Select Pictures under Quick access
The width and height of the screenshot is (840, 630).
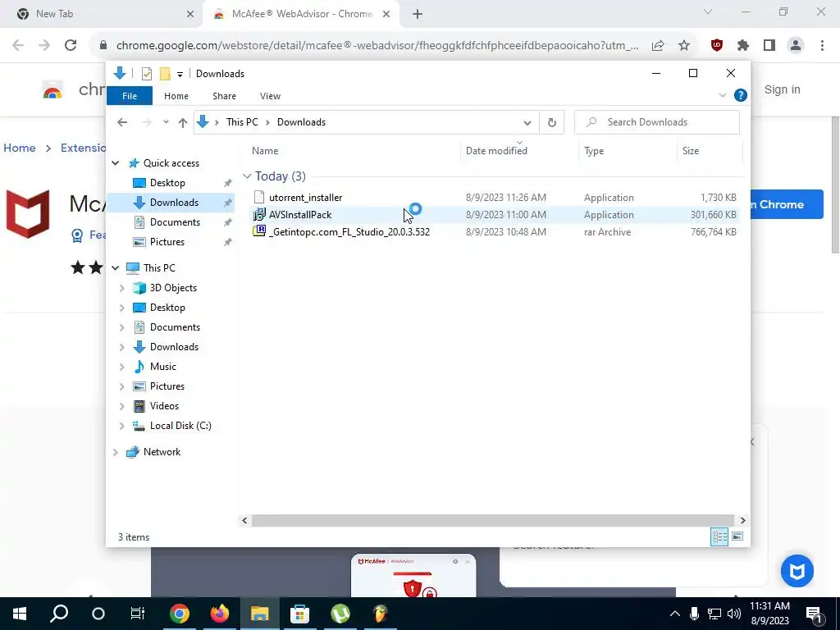167,242
